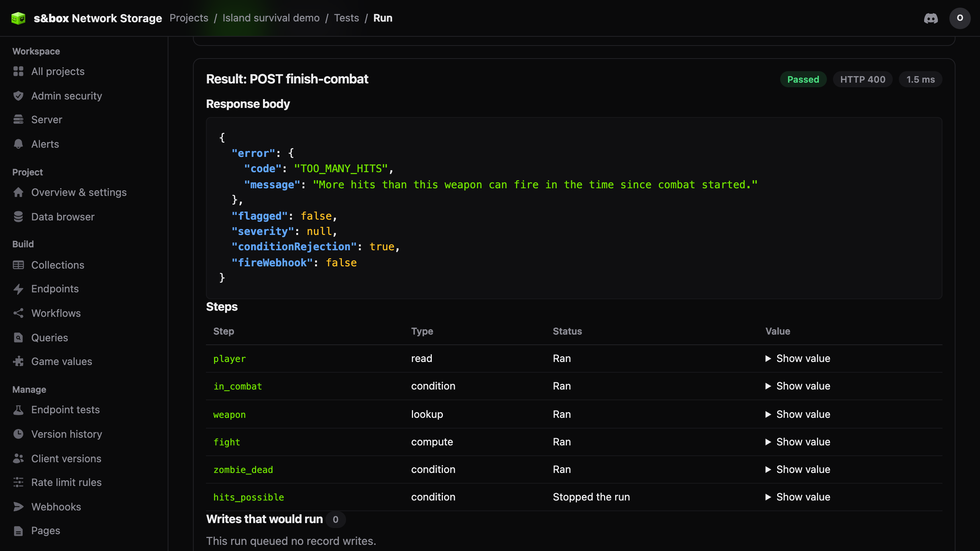Click the All projects grid icon
This screenshot has height=551, width=980.
(18, 71)
